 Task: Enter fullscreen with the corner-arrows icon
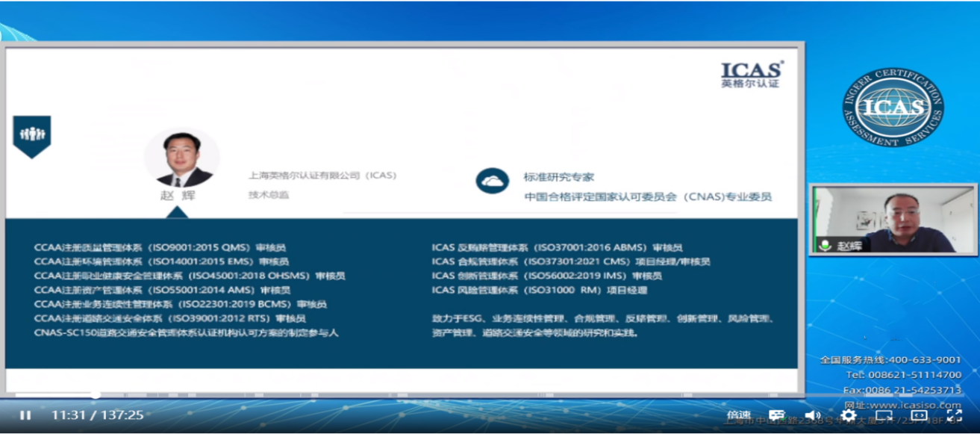pos(955,415)
